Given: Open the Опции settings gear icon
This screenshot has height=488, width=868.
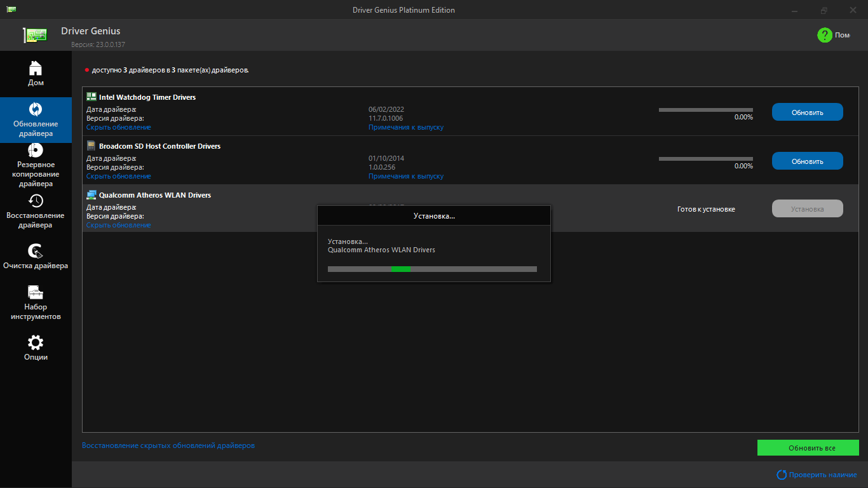Looking at the screenshot, I should pos(36,342).
